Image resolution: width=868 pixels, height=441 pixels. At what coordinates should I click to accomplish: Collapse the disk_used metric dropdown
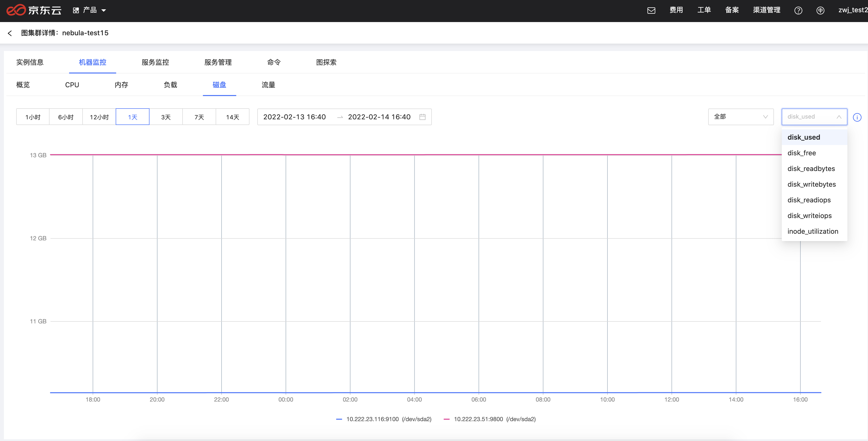pos(814,117)
